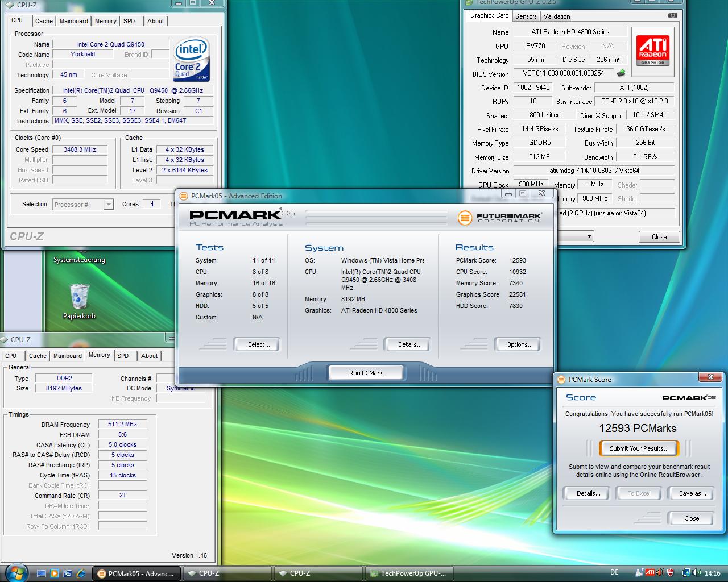Click the top CPU-Z title bar icon
The width and height of the screenshot is (728, 582).
tap(10, 5)
